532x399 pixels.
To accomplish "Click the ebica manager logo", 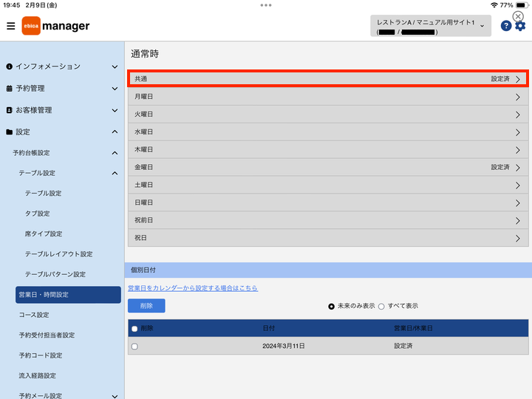I will [x=55, y=26].
